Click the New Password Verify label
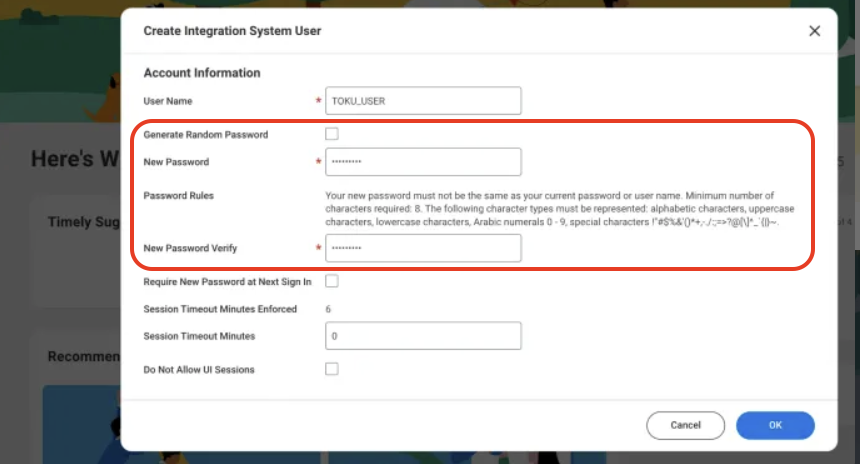Image resolution: width=860 pixels, height=464 pixels. point(190,248)
